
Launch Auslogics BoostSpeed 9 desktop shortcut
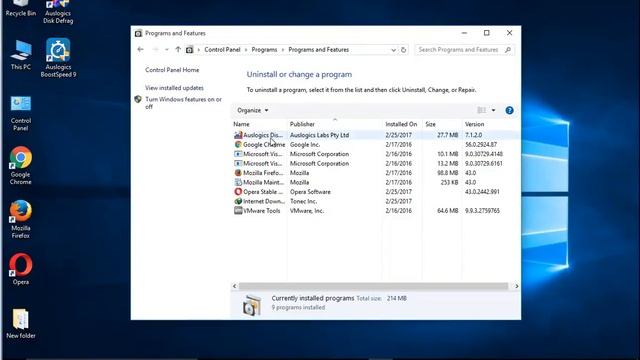coord(58,58)
